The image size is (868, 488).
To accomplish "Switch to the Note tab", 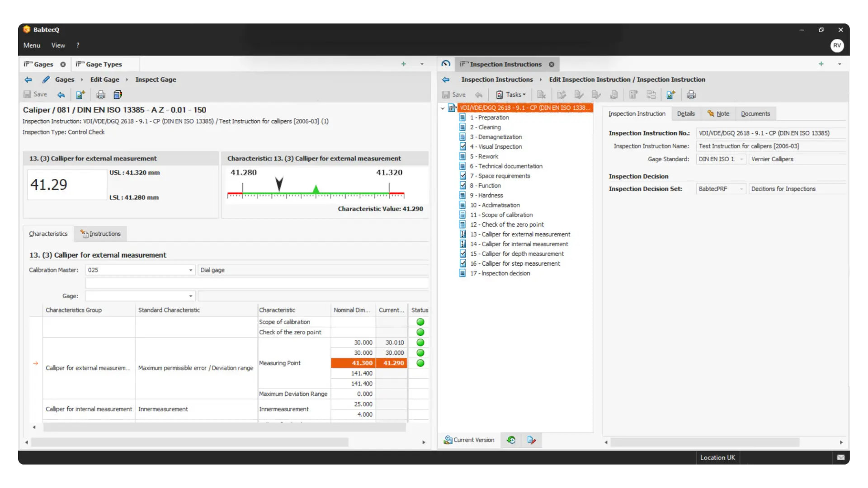I will [x=718, y=113].
